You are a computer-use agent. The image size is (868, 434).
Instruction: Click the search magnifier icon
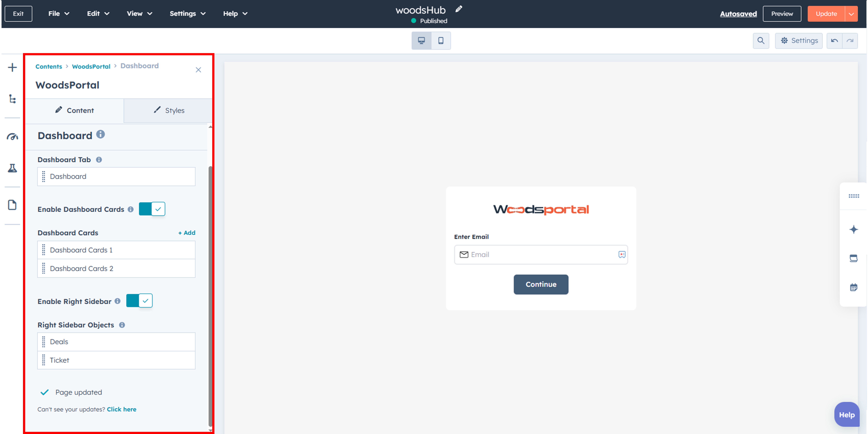pos(761,41)
